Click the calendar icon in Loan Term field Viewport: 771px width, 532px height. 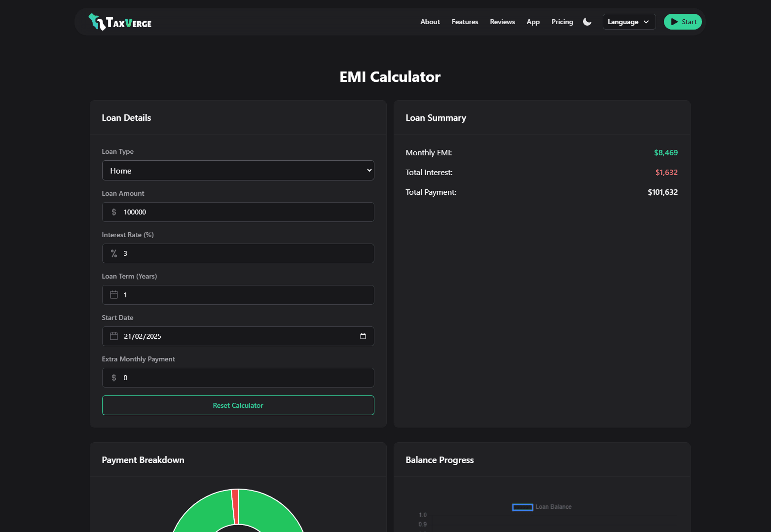coord(113,295)
